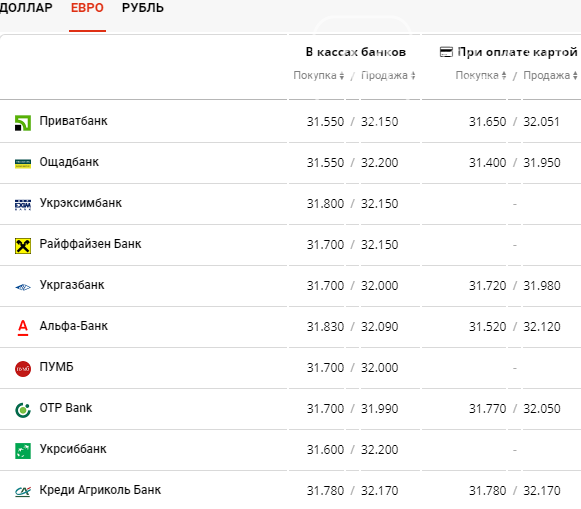Click the Ощадбанк logo icon
The height and width of the screenshot is (509, 581).
coord(23,163)
